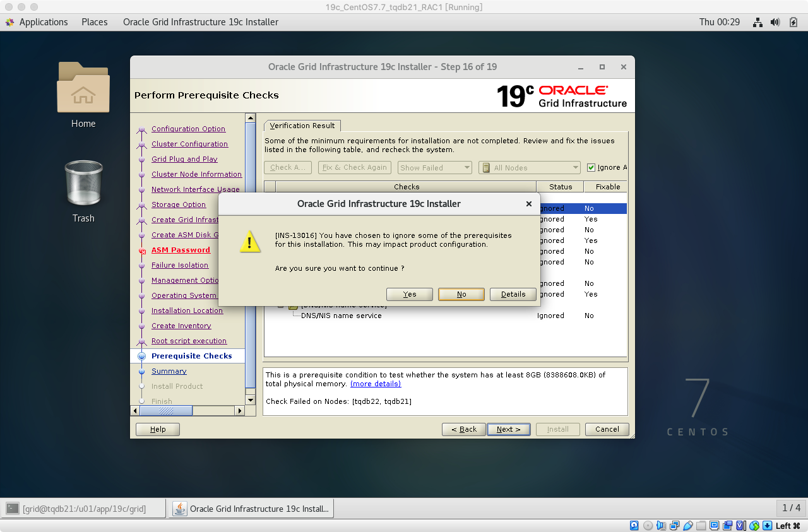Go to the Cluster Configuration step

pyautogui.click(x=189, y=144)
